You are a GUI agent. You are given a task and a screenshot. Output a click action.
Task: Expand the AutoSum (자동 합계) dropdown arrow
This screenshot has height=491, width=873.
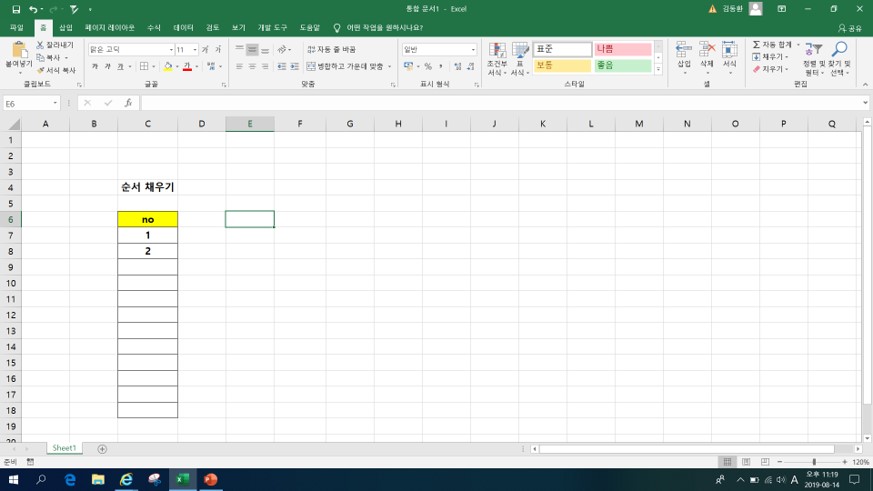click(798, 45)
